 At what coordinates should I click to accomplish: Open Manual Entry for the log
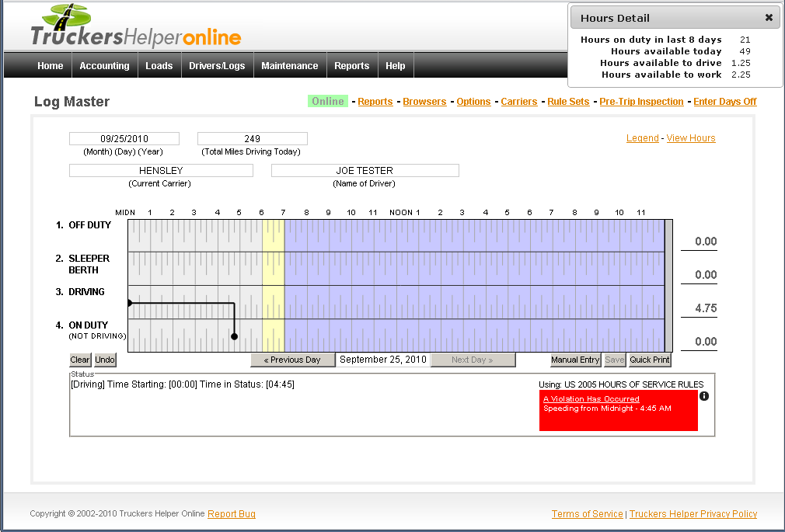575,360
